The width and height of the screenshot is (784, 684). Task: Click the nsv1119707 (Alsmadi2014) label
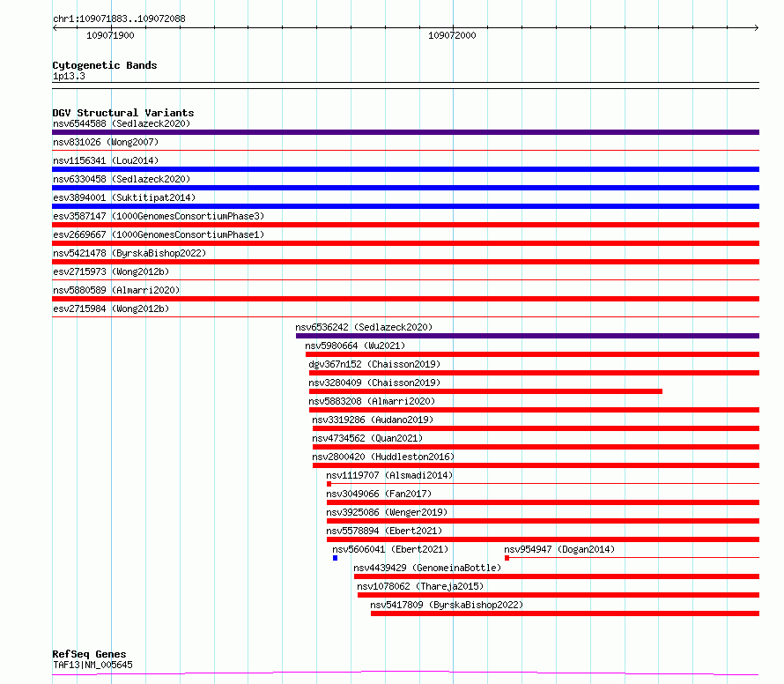tap(389, 475)
